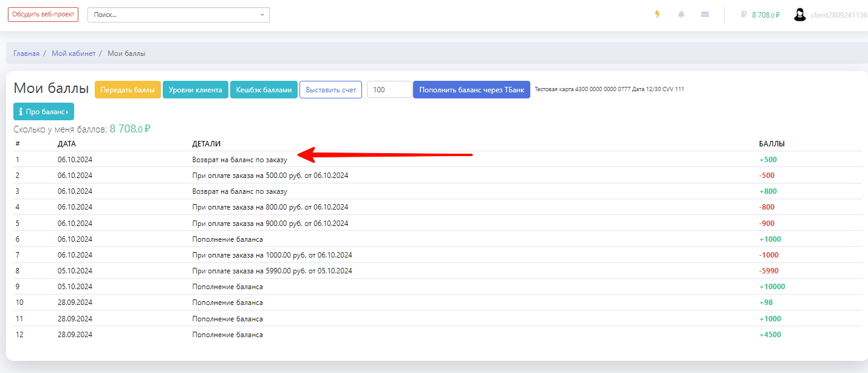The width and height of the screenshot is (868, 373).
Task: Click the Выставить счет button
Action: click(x=331, y=90)
